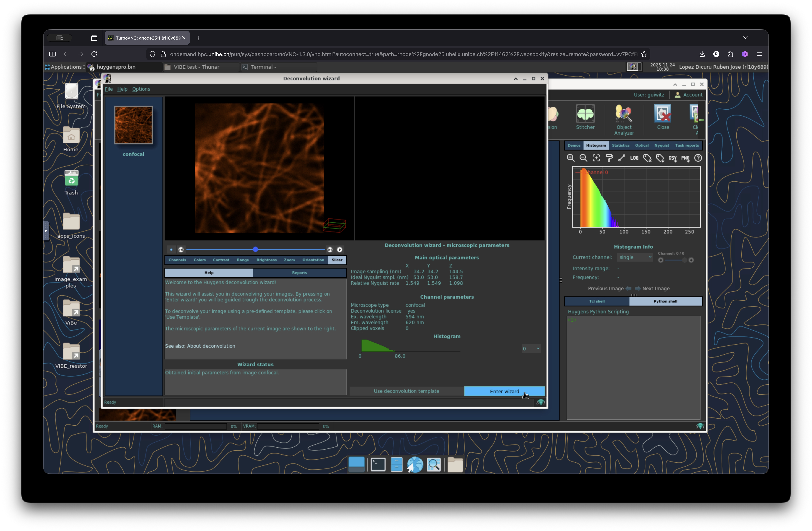Click the histogram zoom-in magnifier icon
Image resolution: width=812 pixels, height=531 pixels.
tap(570, 158)
